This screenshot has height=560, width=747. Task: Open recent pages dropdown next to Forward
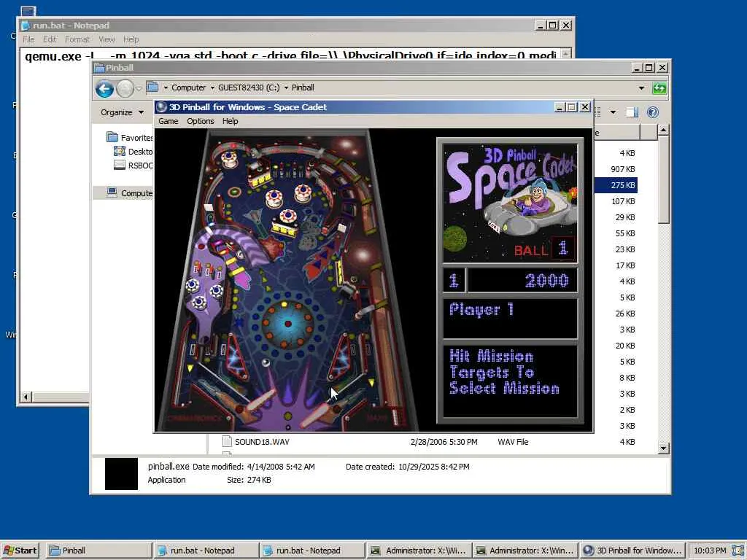click(x=139, y=88)
